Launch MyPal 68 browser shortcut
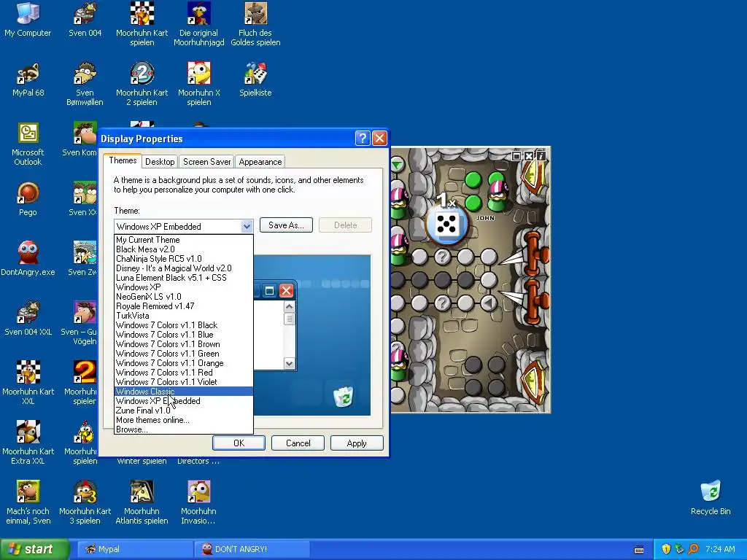This screenshot has width=747, height=560. click(x=28, y=79)
